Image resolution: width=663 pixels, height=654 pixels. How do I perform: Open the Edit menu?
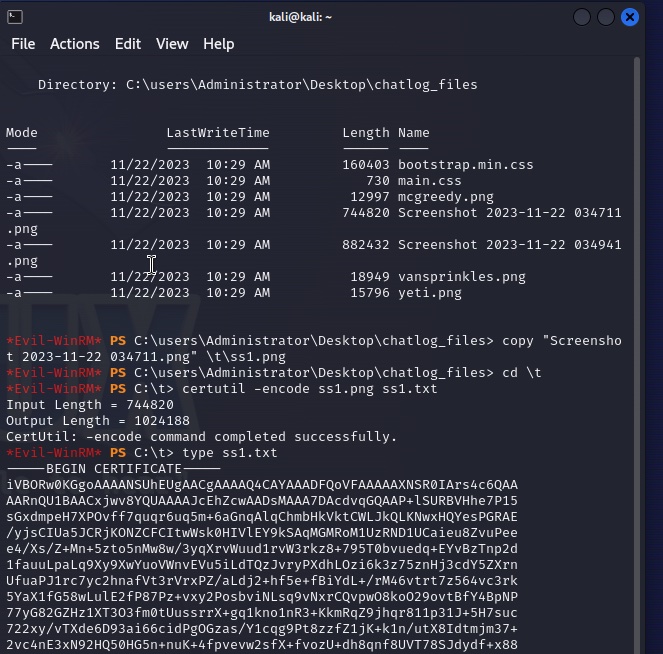click(128, 44)
